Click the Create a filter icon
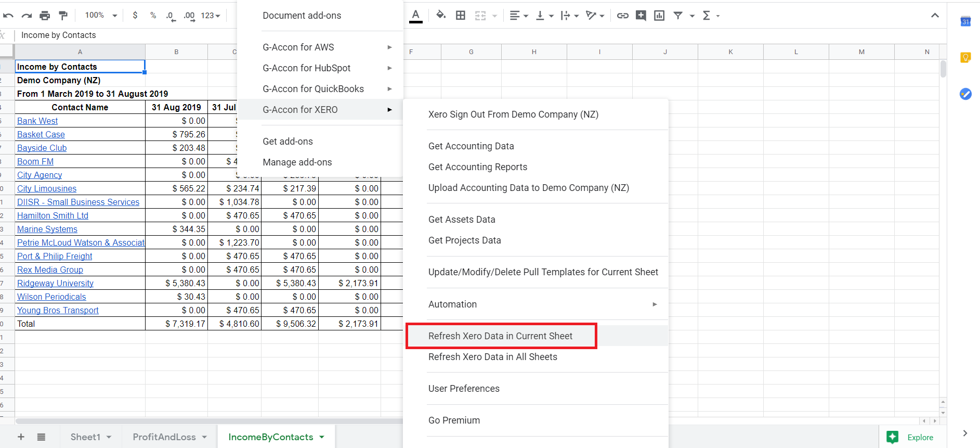Screen dimensions: 980x448 [678, 16]
